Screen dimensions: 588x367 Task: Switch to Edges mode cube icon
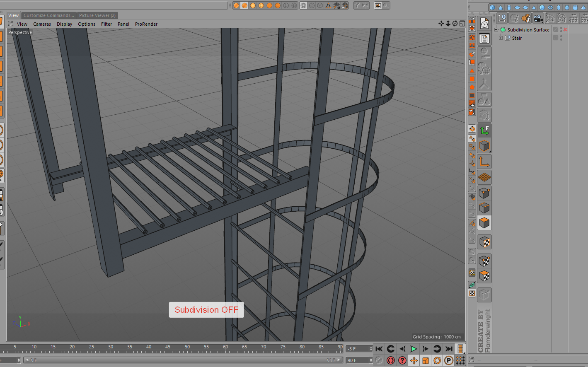pyautogui.click(x=484, y=208)
